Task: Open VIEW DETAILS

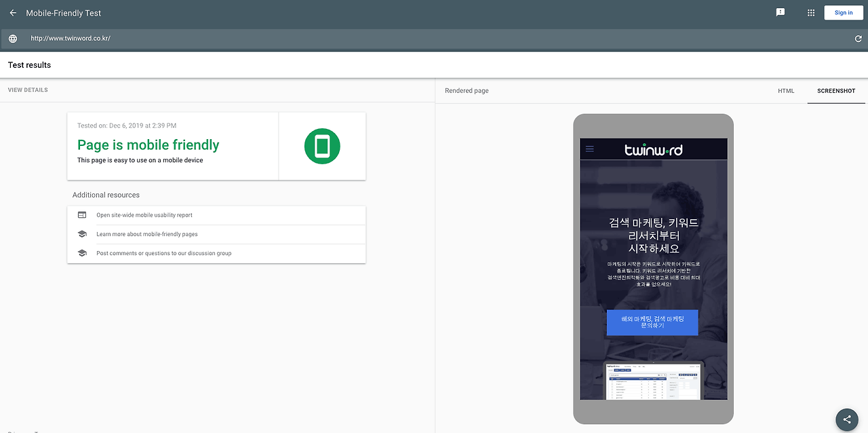Action: pos(28,90)
